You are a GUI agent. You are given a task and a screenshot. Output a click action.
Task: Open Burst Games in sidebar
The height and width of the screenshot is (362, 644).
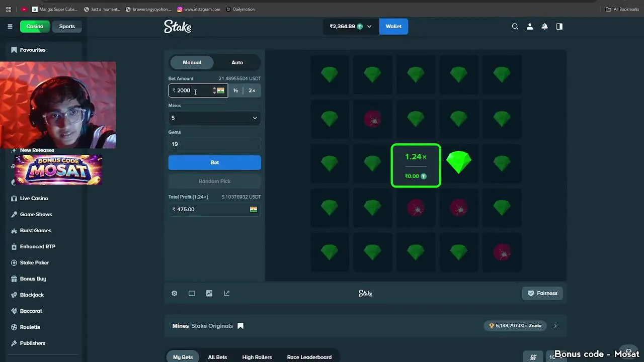35,230
